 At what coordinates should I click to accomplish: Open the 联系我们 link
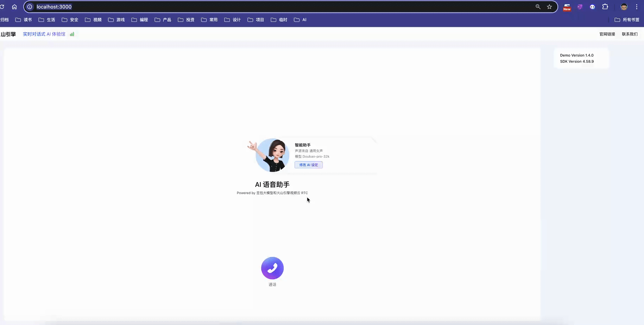pyautogui.click(x=630, y=34)
